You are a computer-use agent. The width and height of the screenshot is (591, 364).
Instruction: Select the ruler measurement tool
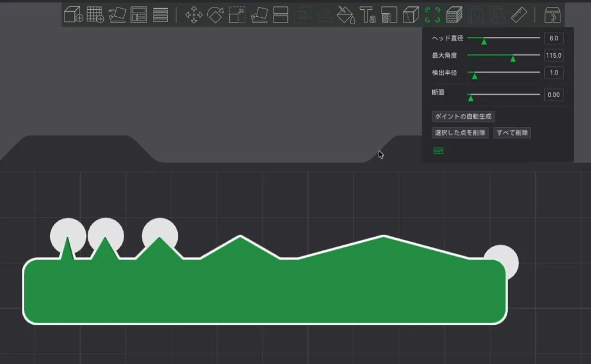pos(519,15)
